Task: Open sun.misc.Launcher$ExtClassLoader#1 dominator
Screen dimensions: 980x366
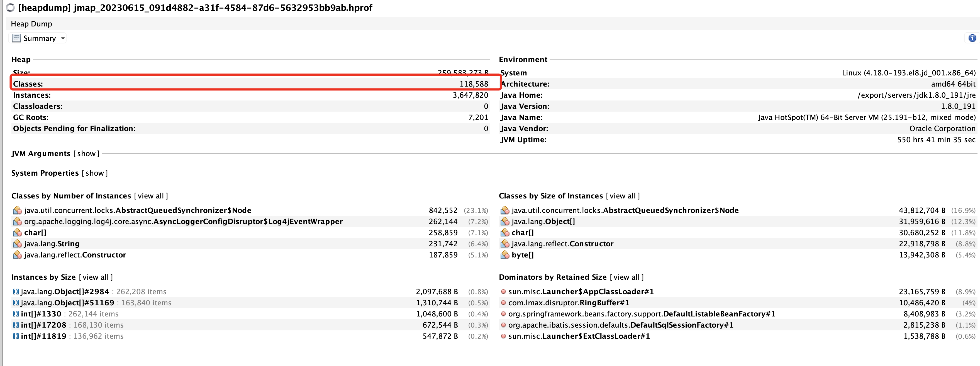Action: click(x=579, y=336)
